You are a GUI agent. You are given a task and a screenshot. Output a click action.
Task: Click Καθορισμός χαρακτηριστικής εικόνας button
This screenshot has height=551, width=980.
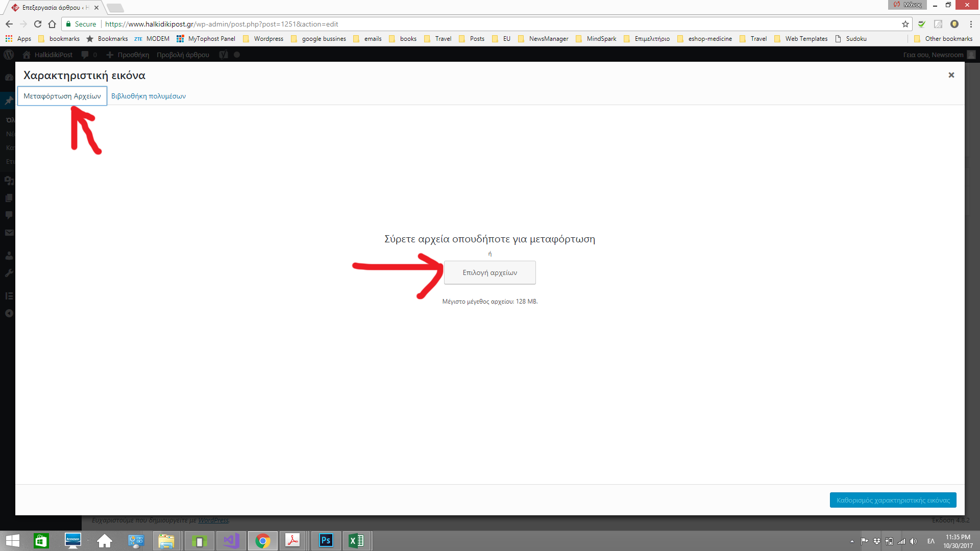(893, 500)
